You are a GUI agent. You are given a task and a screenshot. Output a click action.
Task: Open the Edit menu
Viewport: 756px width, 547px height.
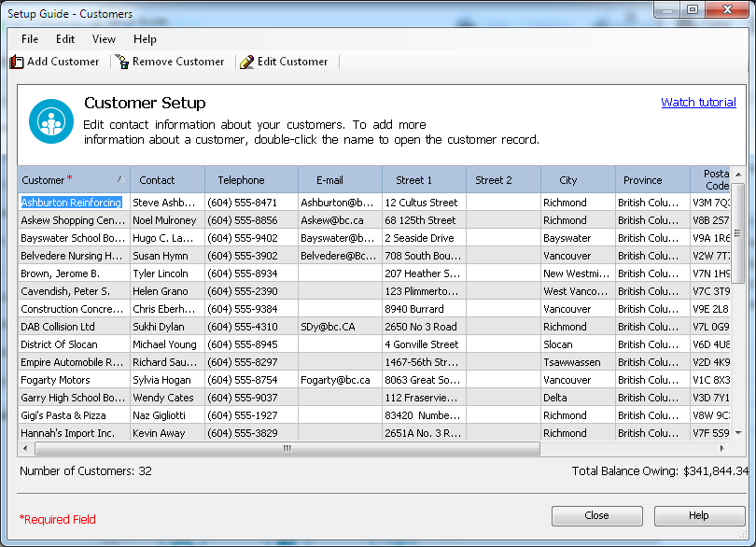pyautogui.click(x=64, y=39)
